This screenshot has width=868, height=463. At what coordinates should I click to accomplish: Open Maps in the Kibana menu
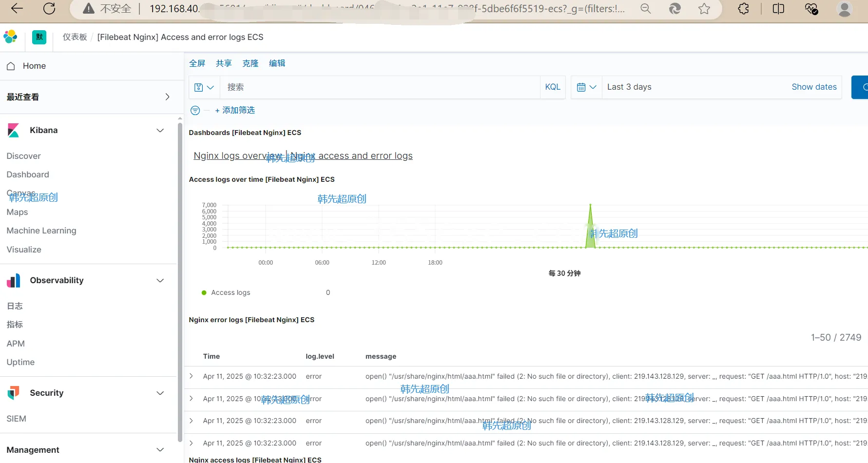tap(18, 212)
